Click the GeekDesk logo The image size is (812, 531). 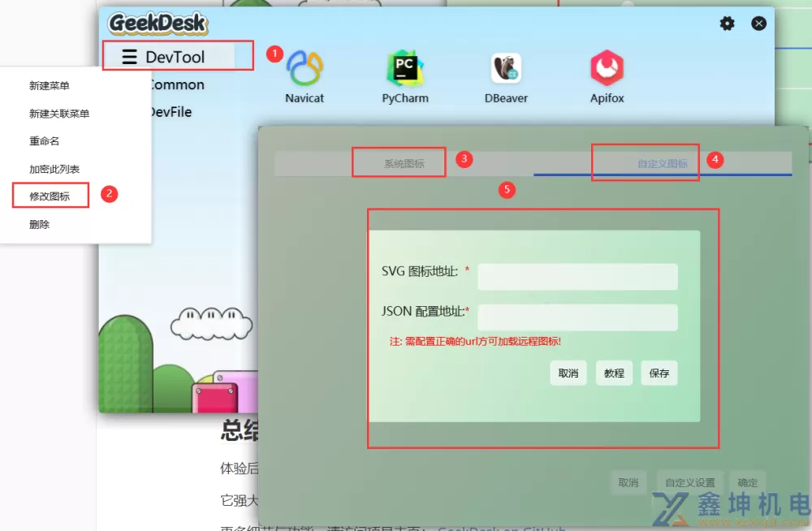[158, 24]
